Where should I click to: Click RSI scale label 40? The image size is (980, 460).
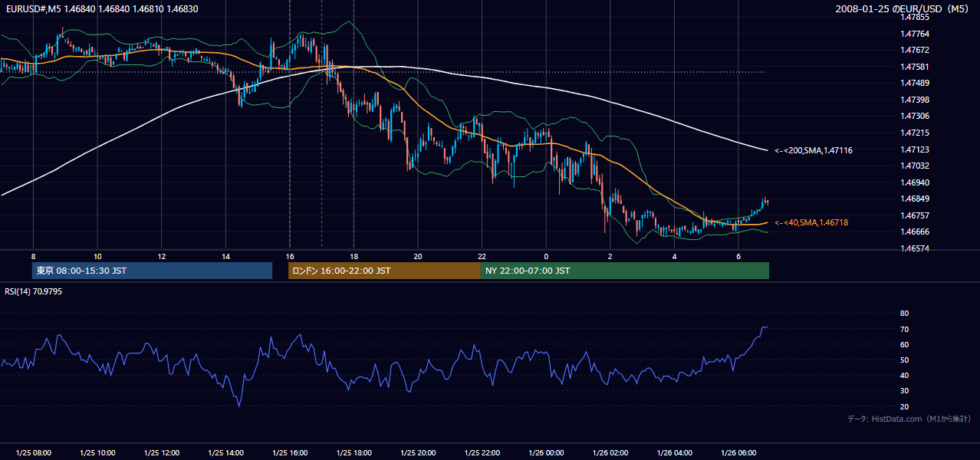(x=904, y=375)
